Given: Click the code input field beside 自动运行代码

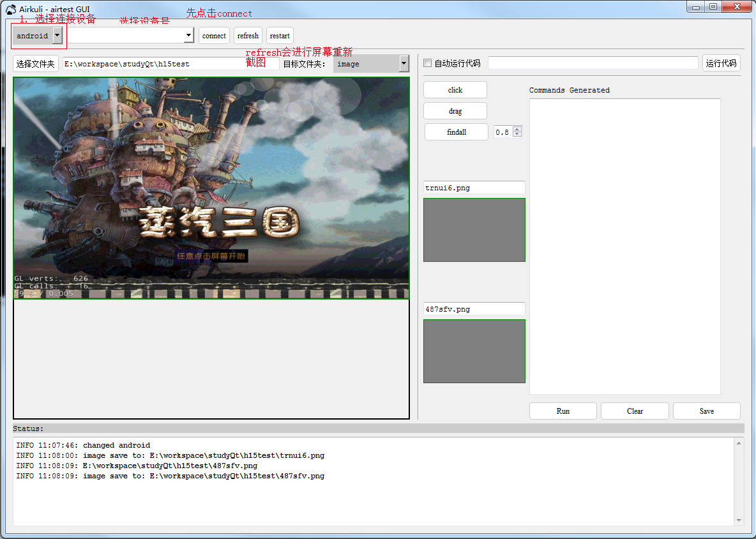Looking at the screenshot, I should pos(593,63).
